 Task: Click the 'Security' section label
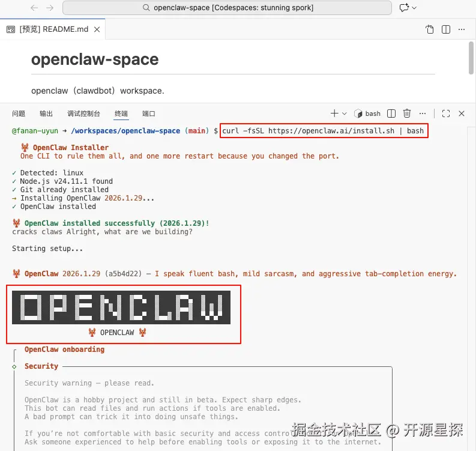click(41, 366)
